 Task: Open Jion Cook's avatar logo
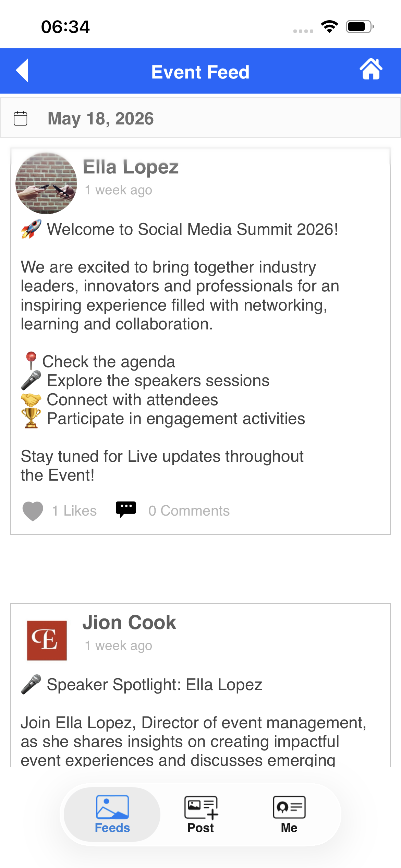pyautogui.click(x=47, y=640)
